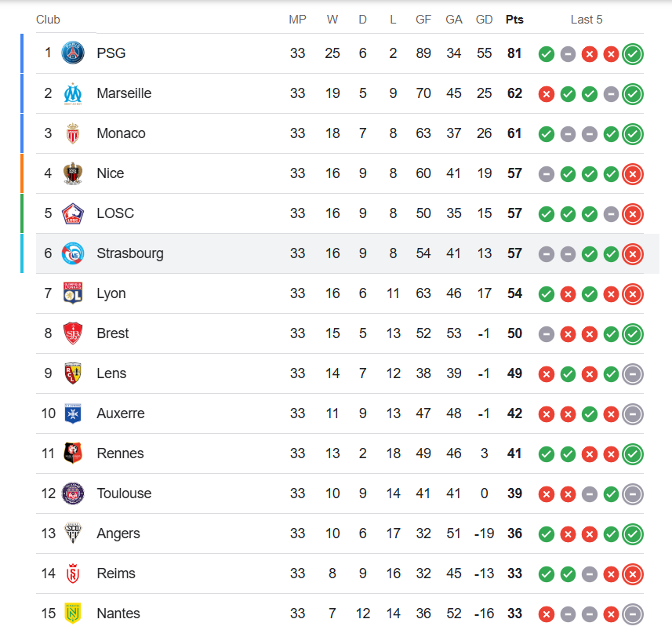Click the Strasbourg club logo
Image resolution: width=672 pixels, height=630 pixels.
[x=73, y=253]
